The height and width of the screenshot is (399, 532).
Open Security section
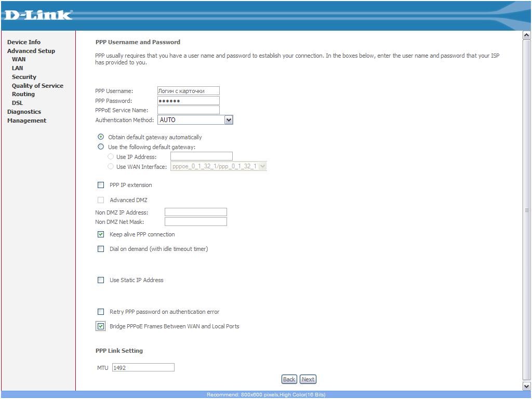coord(24,77)
